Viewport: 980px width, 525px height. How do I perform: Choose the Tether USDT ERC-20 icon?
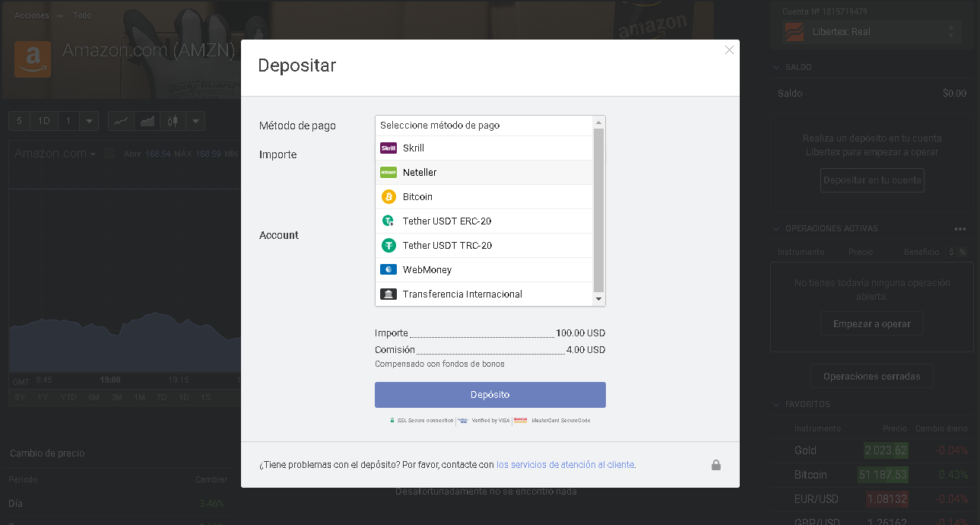point(389,221)
